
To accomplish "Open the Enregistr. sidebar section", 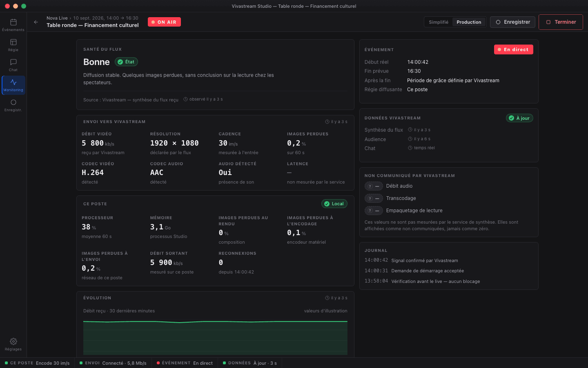I will tap(13, 105).
